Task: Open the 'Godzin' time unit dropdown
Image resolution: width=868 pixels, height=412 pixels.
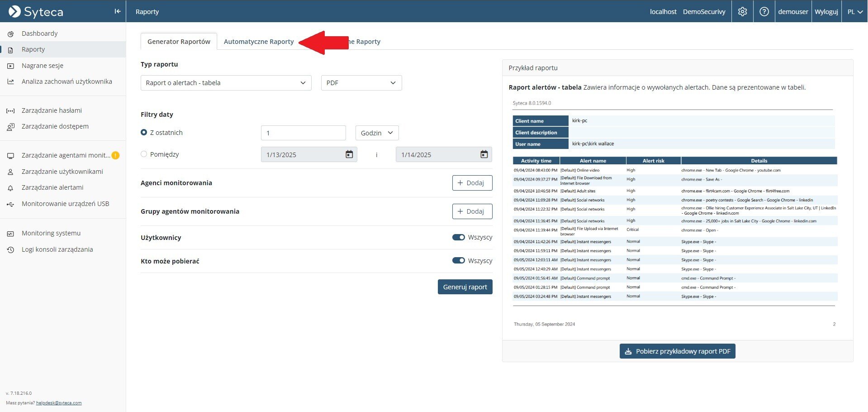Action: coord(377,133)
